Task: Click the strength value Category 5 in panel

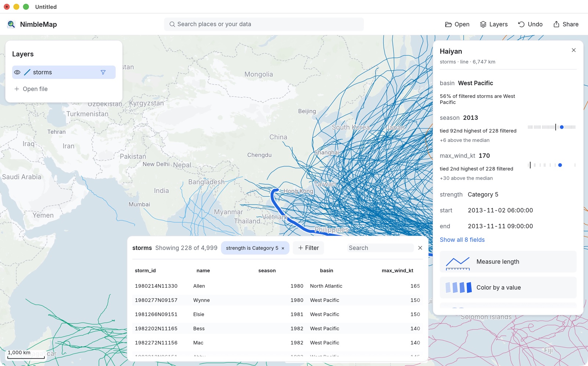Action: point(483,194)
